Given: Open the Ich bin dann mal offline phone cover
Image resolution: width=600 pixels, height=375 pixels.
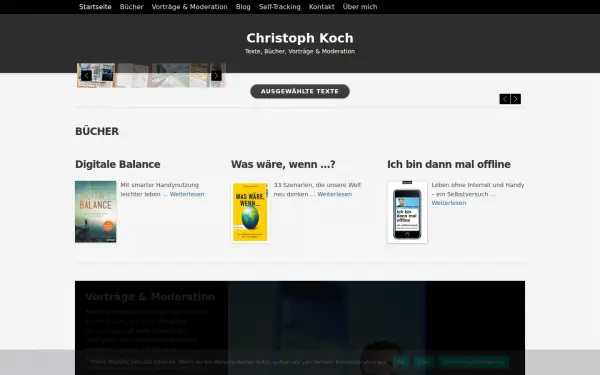Looking at the screenshot, I should [407, 212].
